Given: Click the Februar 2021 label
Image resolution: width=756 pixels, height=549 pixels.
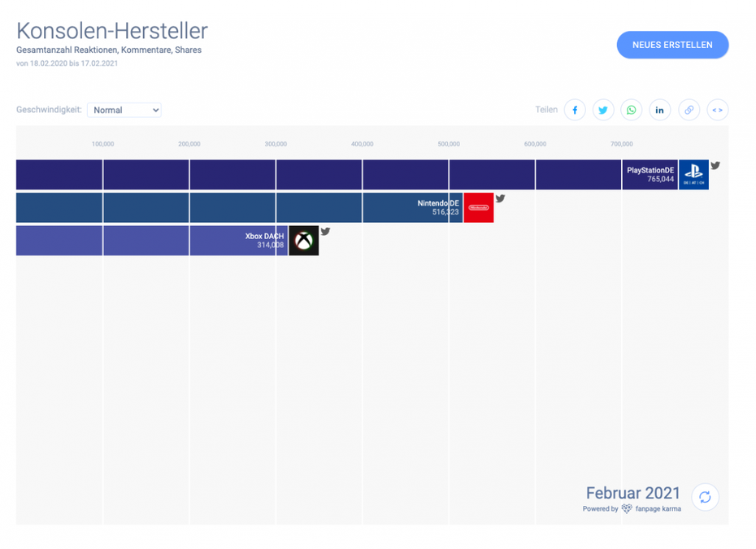Looking at the screenshot, I should tap(633, 493).
